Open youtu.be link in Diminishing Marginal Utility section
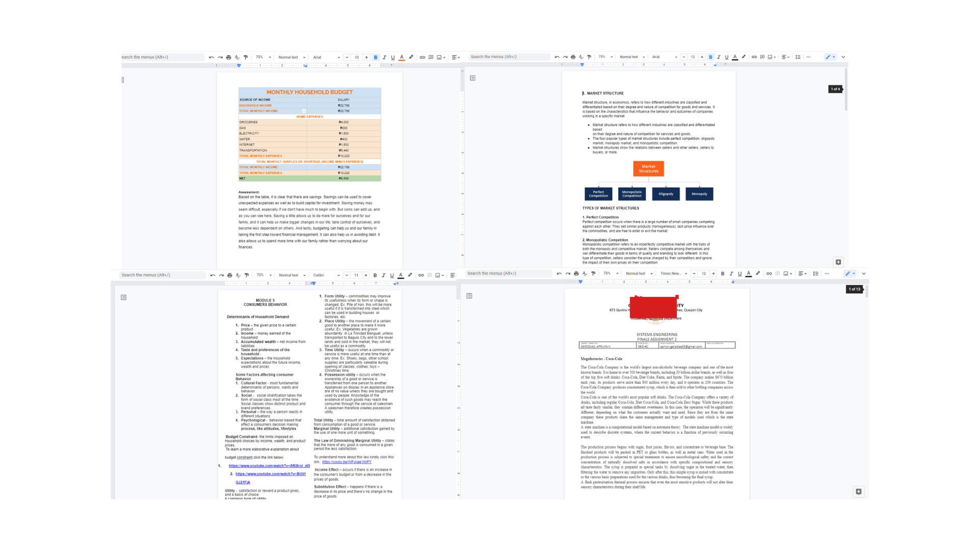 [347, 462]
